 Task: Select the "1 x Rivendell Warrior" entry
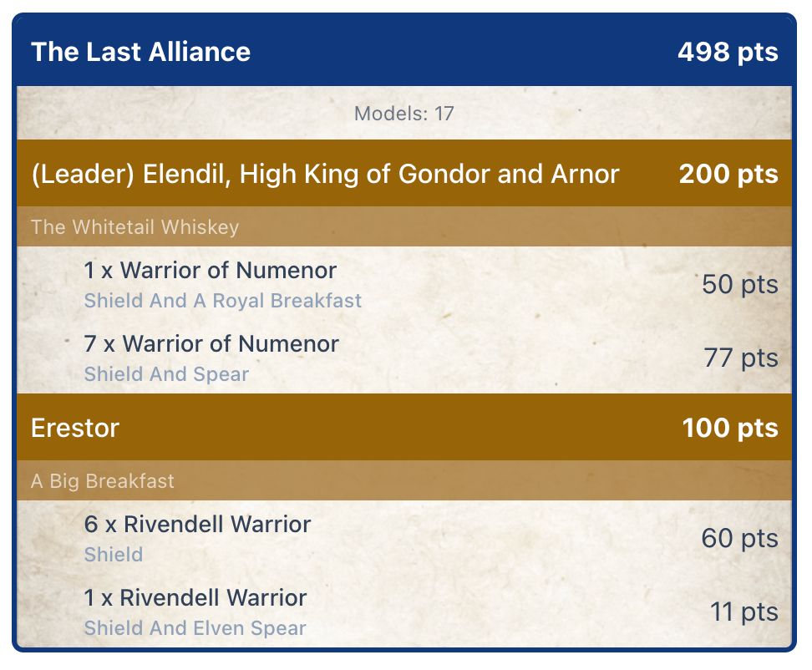click(x=195, y=598)
